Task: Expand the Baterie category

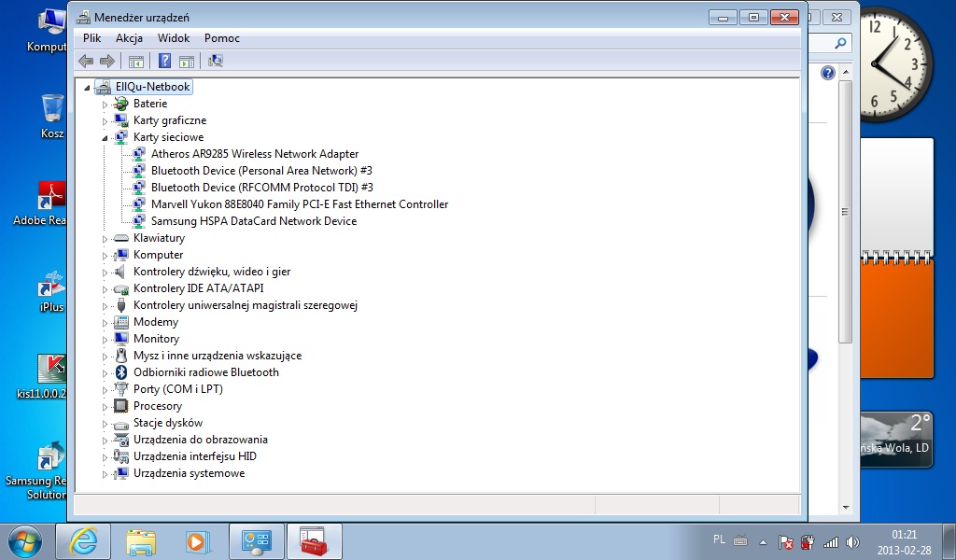Action: tap(105, 104)
